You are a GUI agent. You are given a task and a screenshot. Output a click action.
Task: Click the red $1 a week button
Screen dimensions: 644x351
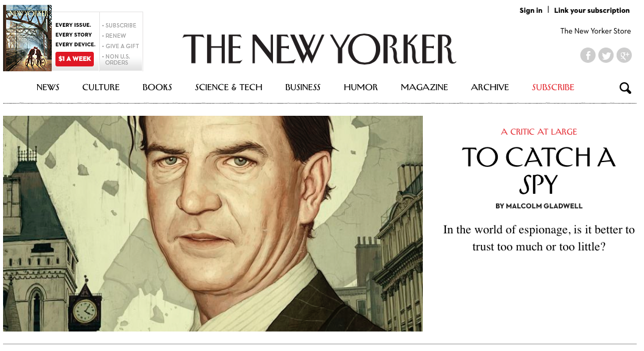75,58
